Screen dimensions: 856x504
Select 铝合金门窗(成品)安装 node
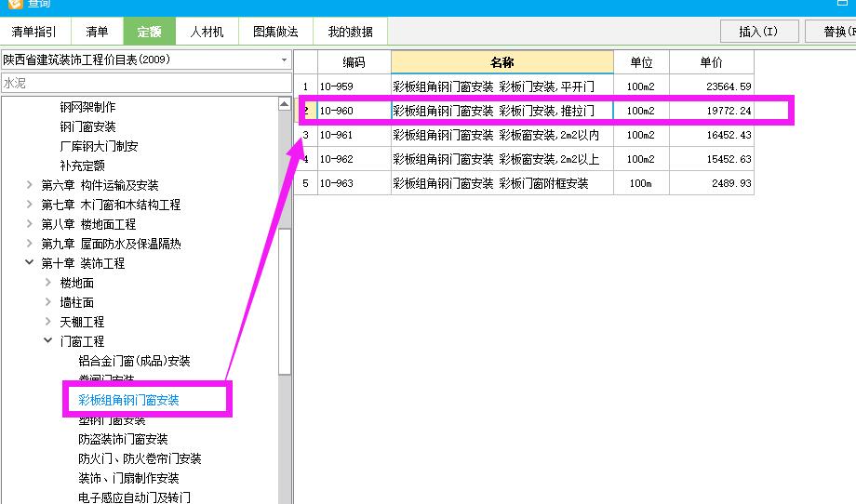tap(134, 361)
